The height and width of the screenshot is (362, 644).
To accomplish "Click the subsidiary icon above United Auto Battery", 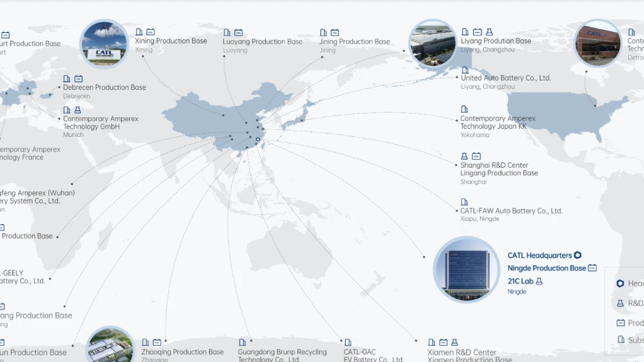I will click(465, 70).
